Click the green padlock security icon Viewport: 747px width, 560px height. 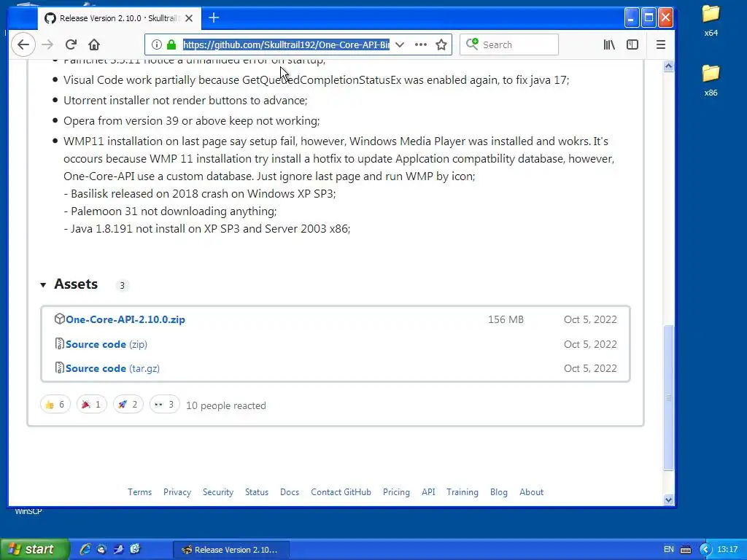tap(171, 44)
